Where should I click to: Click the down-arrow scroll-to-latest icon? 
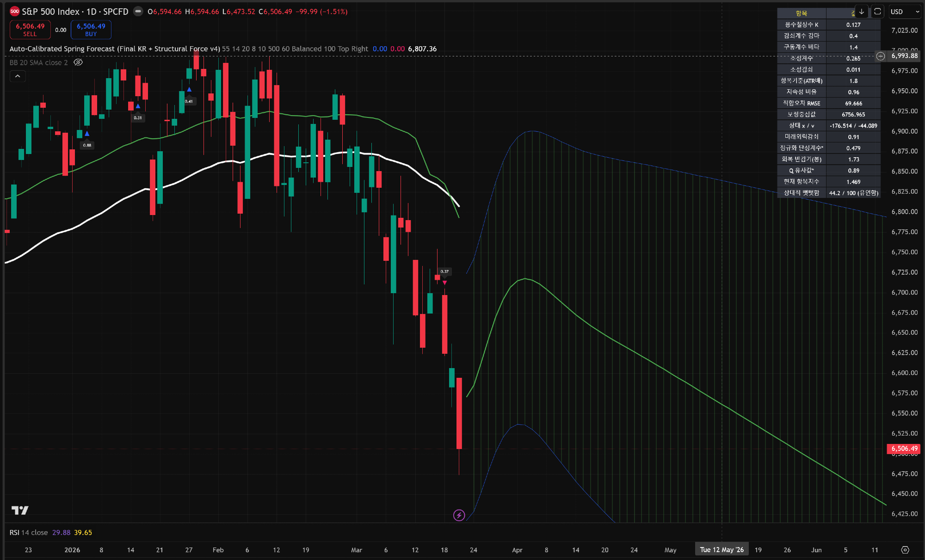(x=862, y=12)
